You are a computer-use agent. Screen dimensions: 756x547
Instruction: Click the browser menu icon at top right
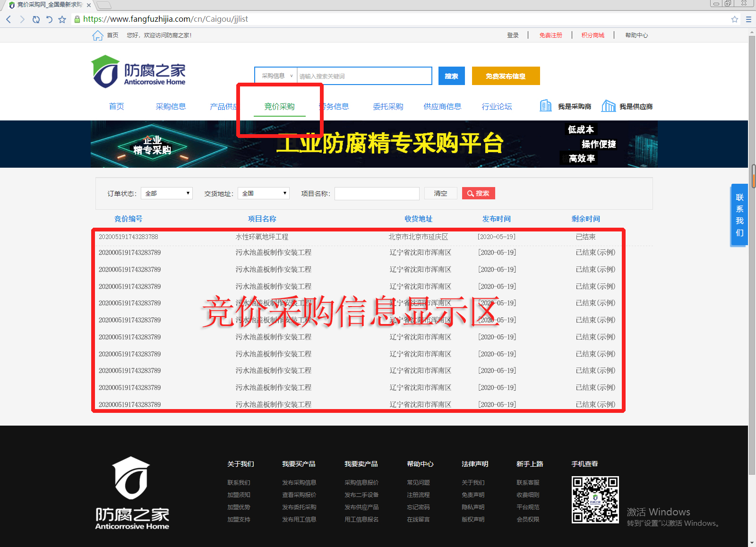click(748, 19)
